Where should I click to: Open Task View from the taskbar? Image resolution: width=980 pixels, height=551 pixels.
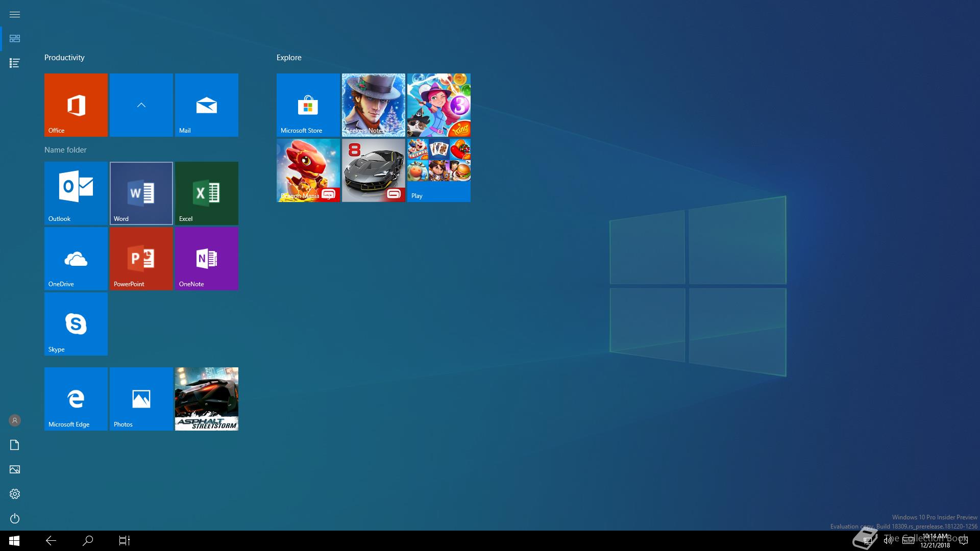(125, 541)
